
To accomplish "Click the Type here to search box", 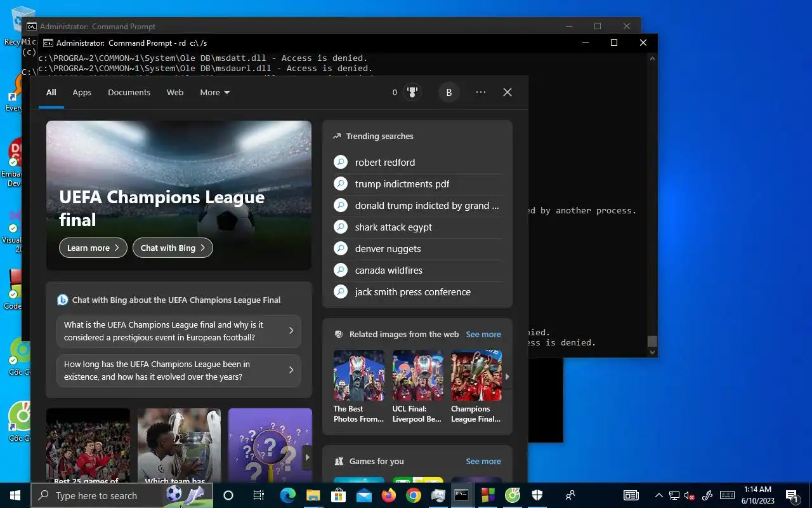I will coord(122,495).
